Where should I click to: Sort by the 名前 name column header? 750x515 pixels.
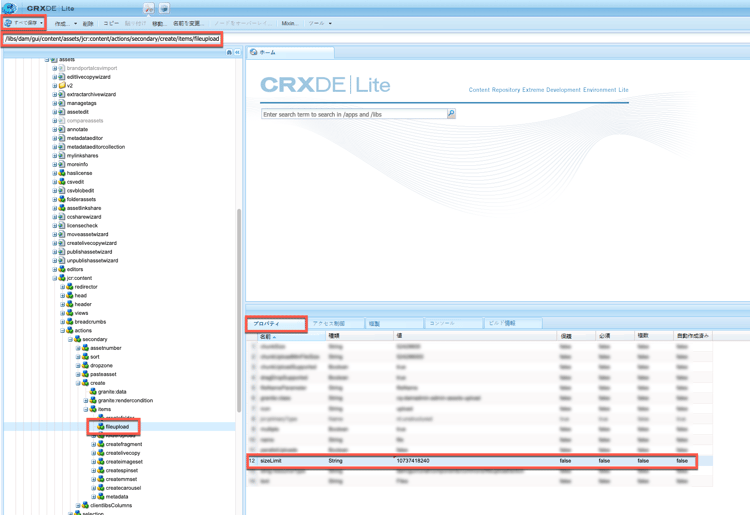pos(291,336)
